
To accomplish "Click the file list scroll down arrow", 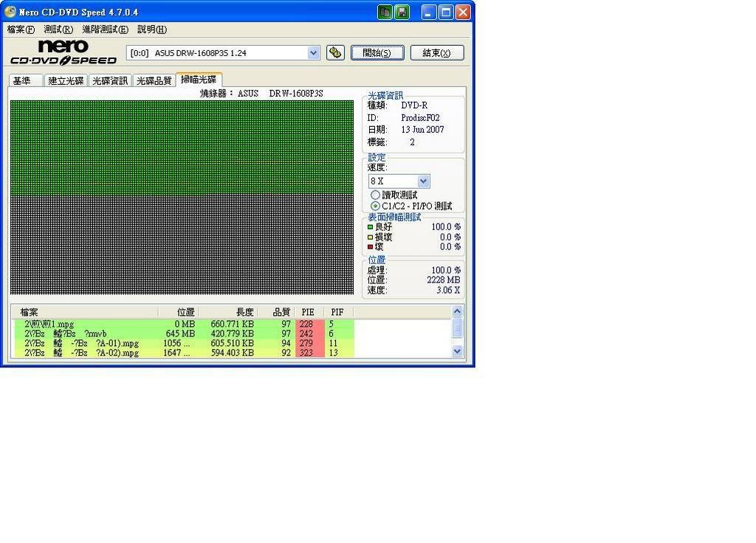I will coord(457,351).
